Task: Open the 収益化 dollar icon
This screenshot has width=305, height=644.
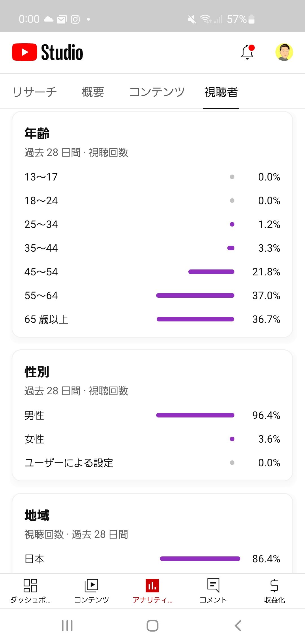Action: (274, 586)
